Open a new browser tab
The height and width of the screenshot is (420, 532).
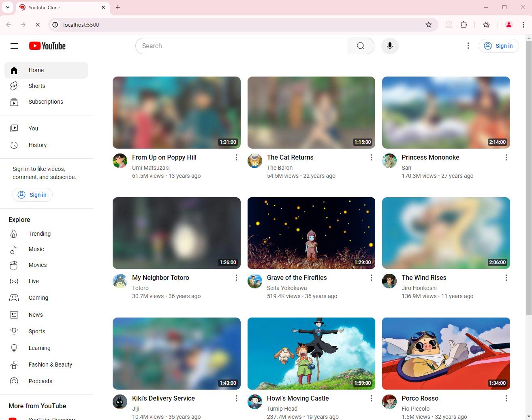[118, 7]
